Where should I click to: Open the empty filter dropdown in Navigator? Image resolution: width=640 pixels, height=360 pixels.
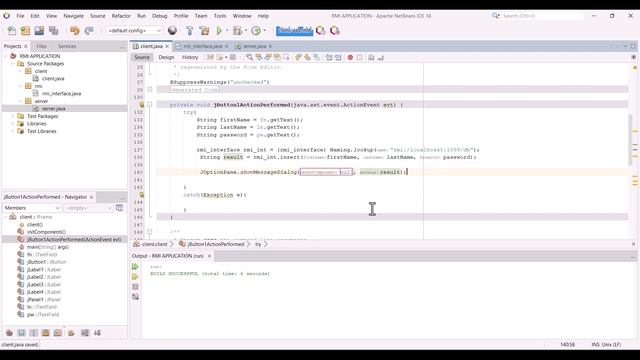pyautogui.click(x=89, y=208)
